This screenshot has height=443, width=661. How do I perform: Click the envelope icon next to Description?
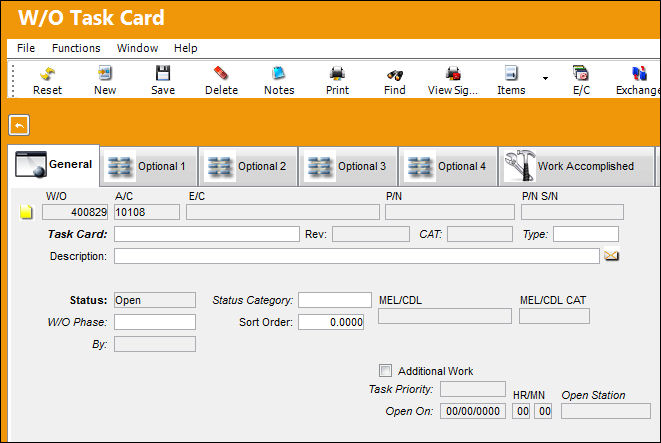point(611,255)
